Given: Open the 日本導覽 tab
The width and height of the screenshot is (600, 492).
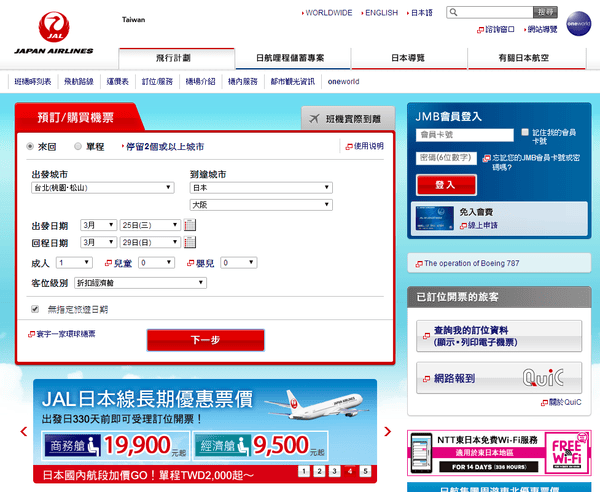Looking at the screenshot, I should (409, 58).
